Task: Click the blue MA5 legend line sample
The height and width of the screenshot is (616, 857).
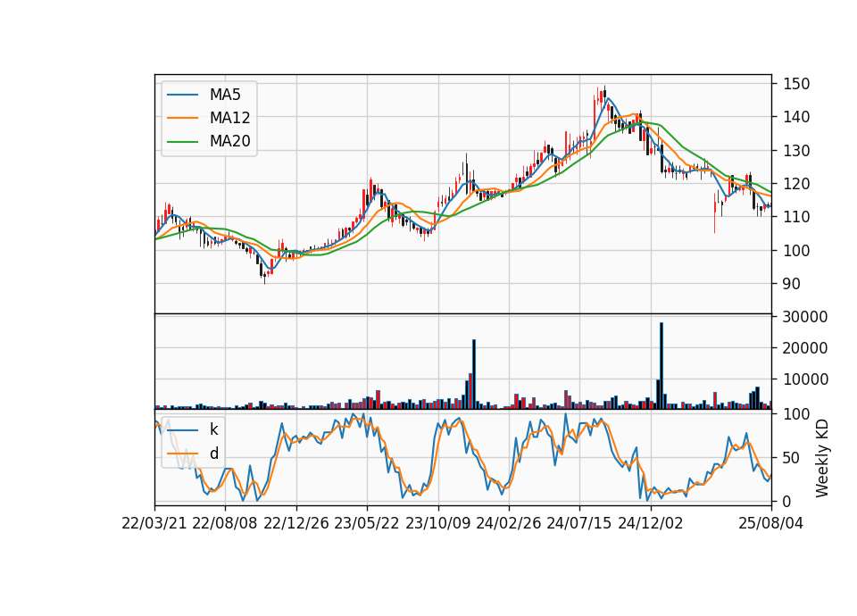Action: point(182,95)
